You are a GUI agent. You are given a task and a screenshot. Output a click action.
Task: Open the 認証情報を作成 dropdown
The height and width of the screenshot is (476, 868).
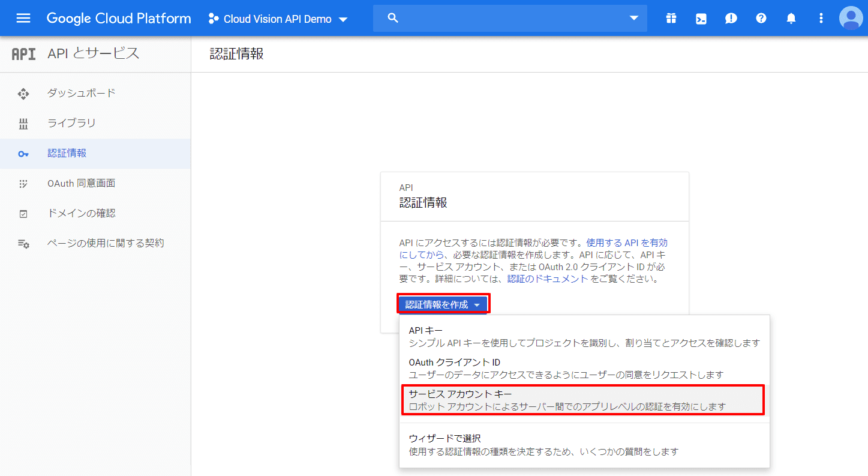point(443,304)
